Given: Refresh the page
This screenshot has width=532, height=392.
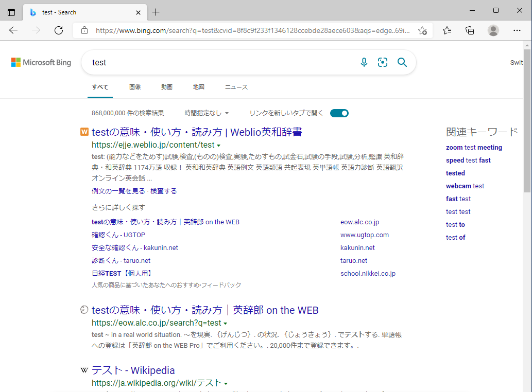Looking at the screenshot, I should coord(59,30).
